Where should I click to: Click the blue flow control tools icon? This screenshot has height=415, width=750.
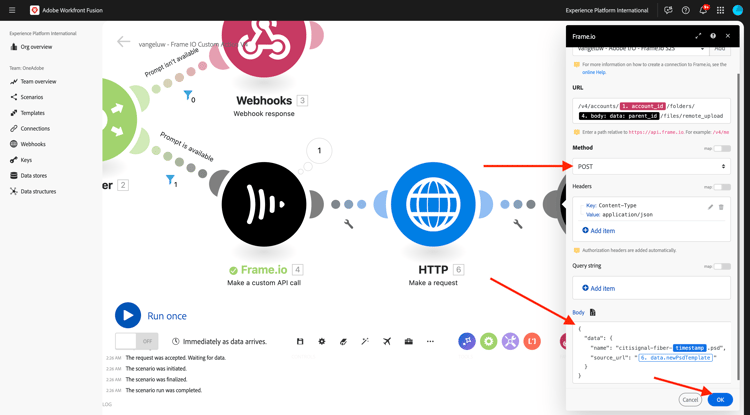[467, 341]
